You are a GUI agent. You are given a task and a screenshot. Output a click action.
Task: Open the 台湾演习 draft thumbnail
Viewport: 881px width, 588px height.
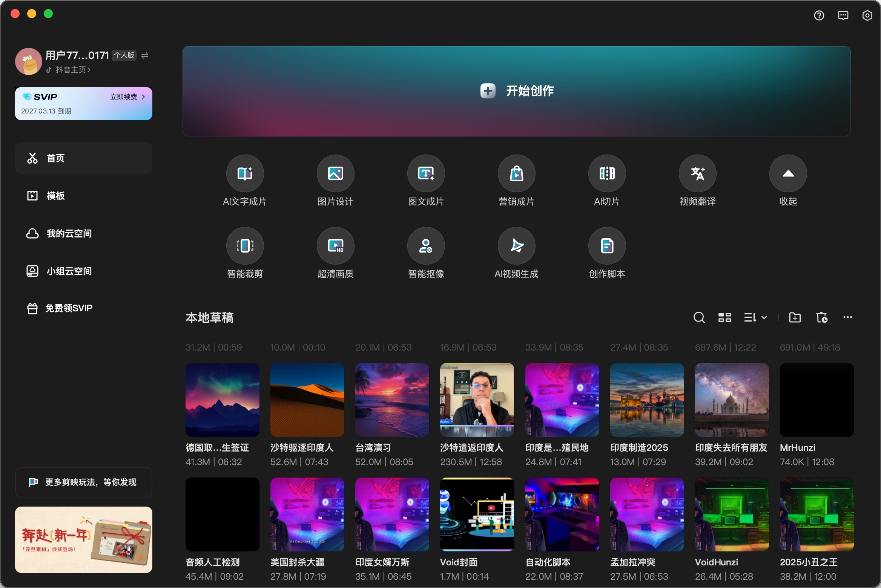pyautogui.click(x=392, y=400)
